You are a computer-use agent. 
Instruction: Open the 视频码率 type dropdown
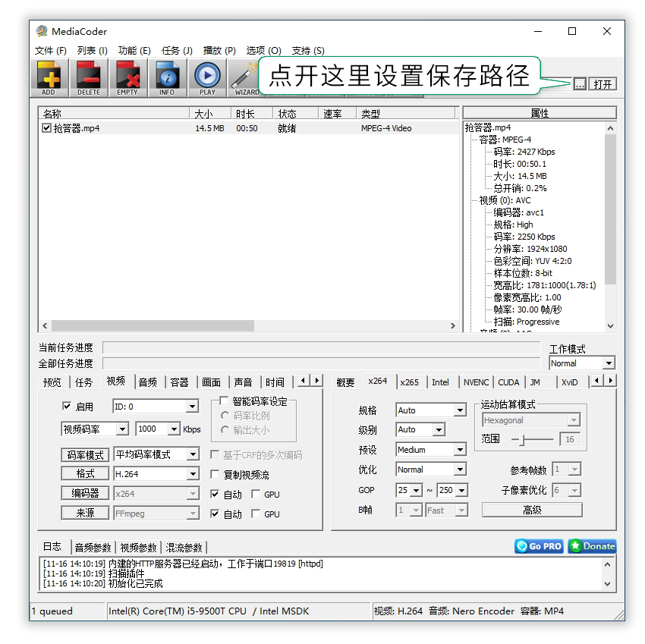coord(95,429)
